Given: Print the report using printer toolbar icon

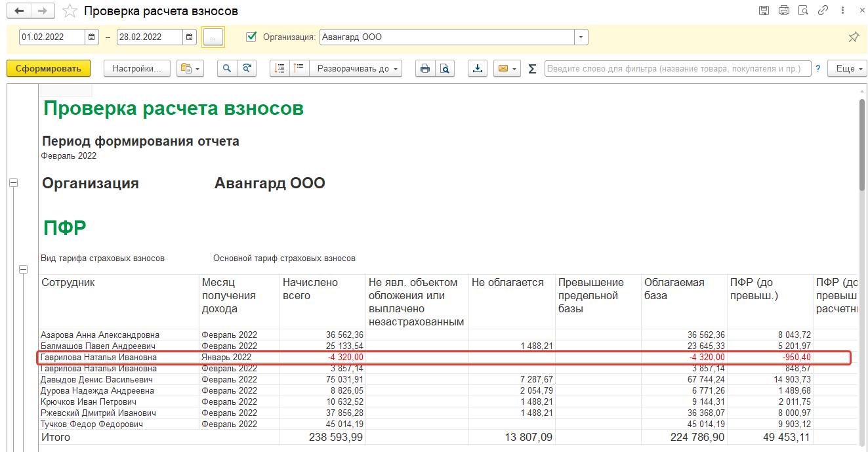Looking at the screenshot, I should click(425, 68).
